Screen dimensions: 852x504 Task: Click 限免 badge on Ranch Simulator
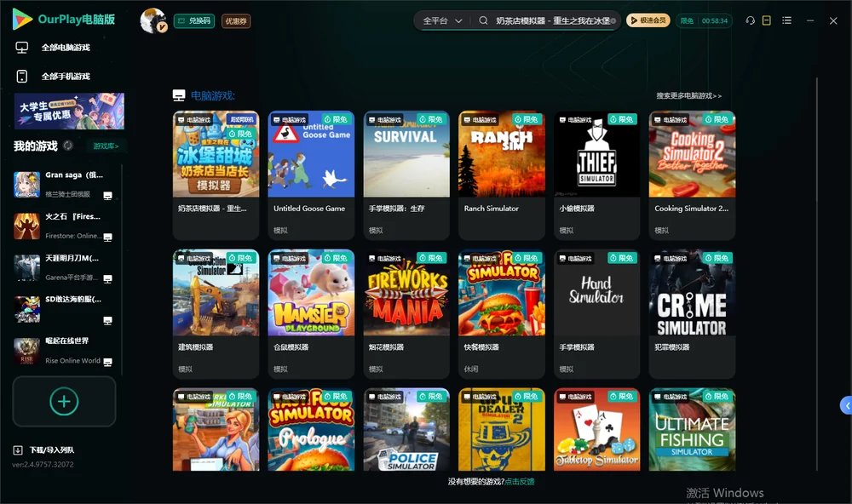(527, 119)
